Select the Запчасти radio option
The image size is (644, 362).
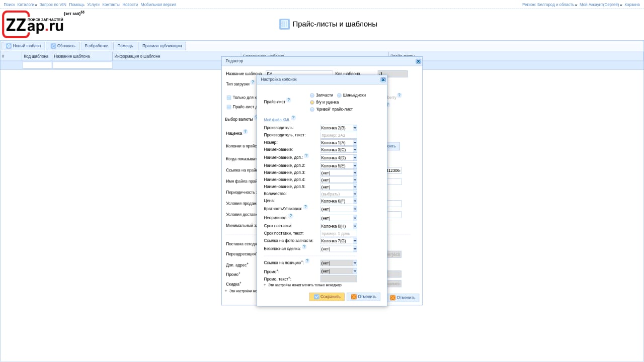(312, 95)
